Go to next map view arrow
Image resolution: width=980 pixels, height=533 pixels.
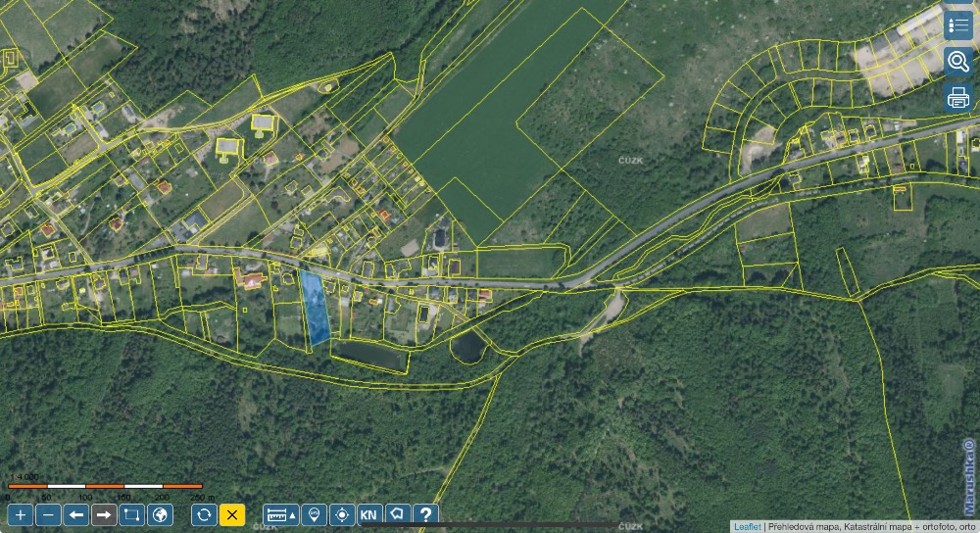coord(105,515)
